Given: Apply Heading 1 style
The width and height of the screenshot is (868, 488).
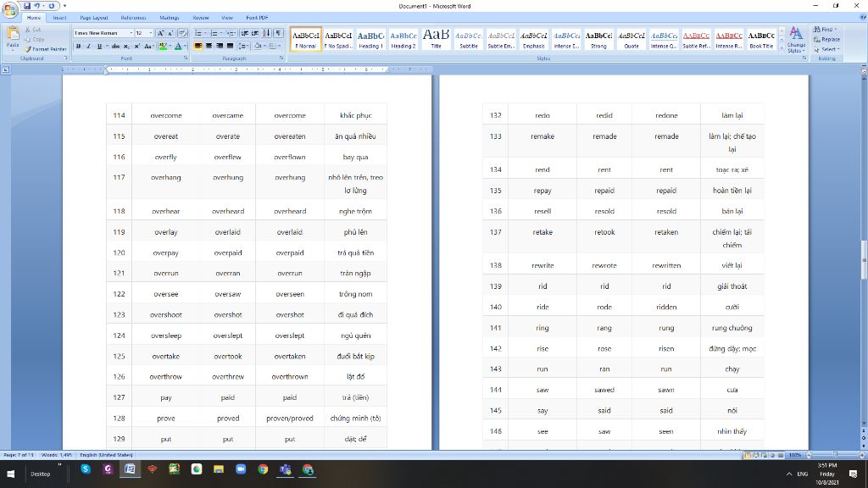Looking at the screenshot, I should [x=371, y=39].
